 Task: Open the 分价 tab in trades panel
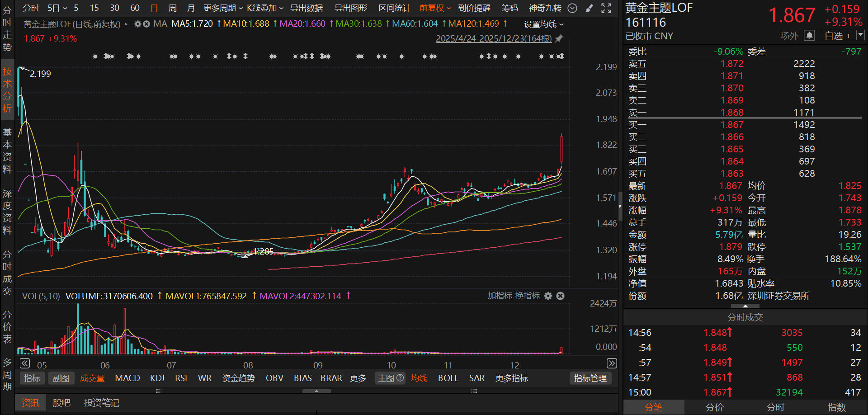714,407
